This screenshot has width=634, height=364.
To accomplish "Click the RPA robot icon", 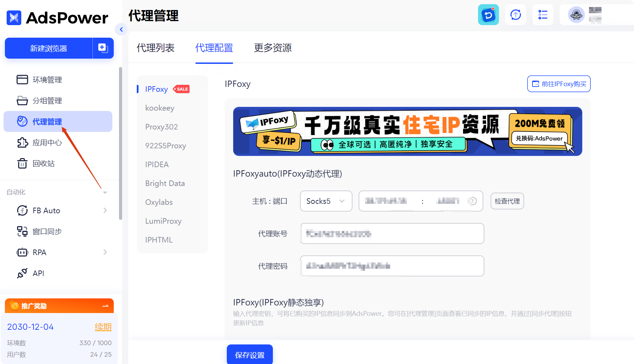I will click(x=22, y=252).
